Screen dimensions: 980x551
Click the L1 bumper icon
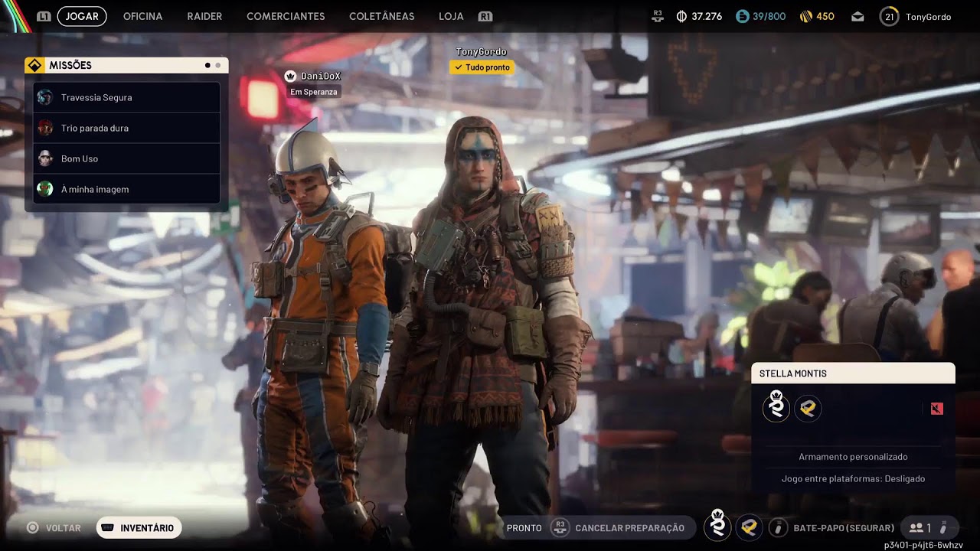(44, 16)
